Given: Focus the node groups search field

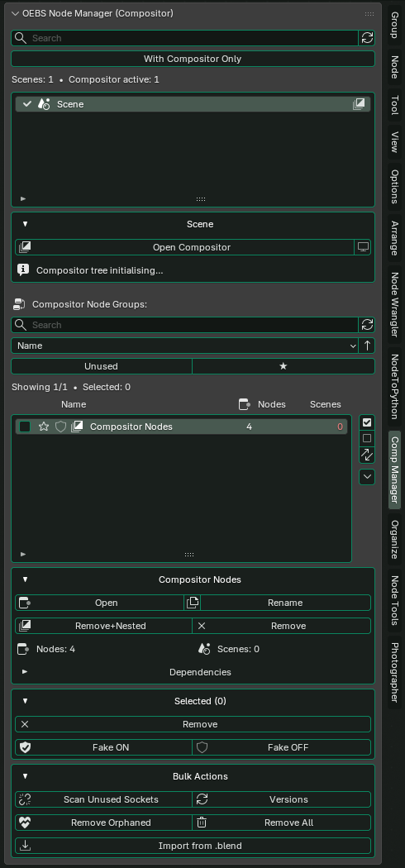Looking at the screenshot, I should [x=185, y=324].
